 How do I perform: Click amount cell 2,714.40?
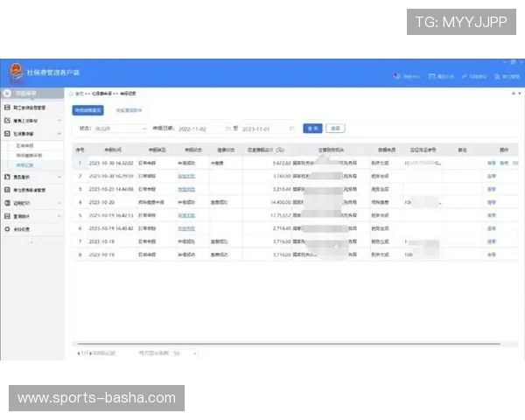point(282,228)
